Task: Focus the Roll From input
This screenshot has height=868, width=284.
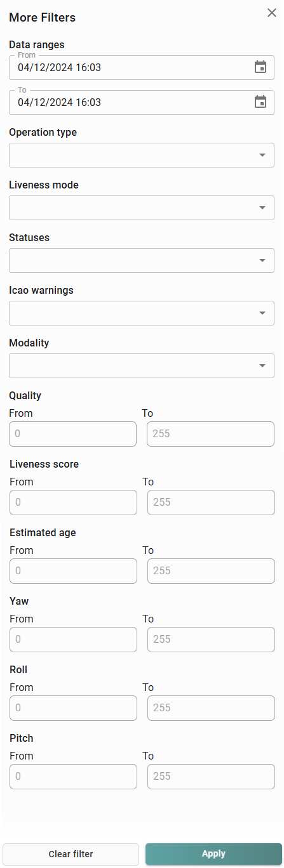Action: pyautogui.click(x=73, y=708)
